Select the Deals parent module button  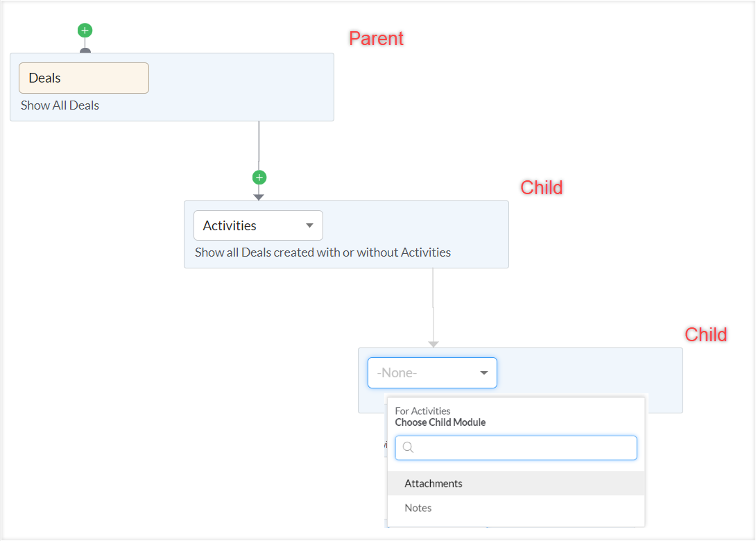pyautogui.click(x=83, y=78)
